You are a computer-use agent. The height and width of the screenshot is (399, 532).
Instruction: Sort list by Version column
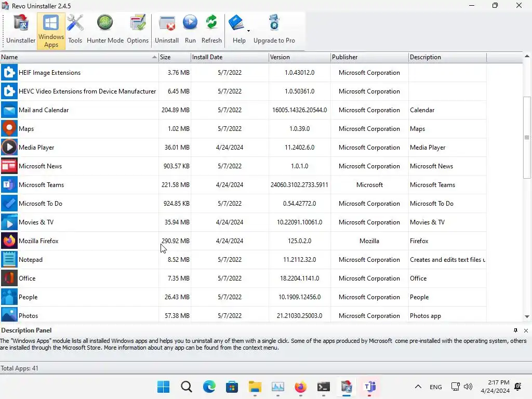coord(300,57)
